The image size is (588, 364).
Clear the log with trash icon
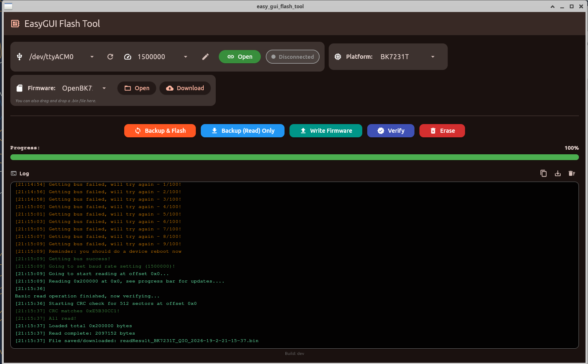point(572,173)
